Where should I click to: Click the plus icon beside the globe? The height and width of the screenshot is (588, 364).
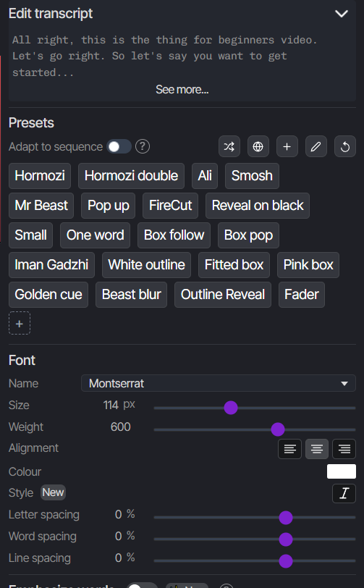coord(287,146)
